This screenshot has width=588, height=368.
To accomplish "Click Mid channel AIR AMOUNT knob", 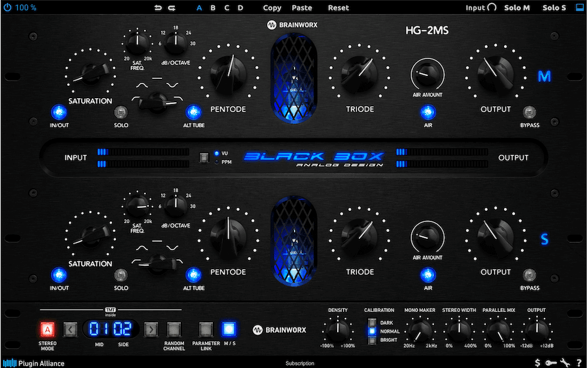I will point(428,74).
